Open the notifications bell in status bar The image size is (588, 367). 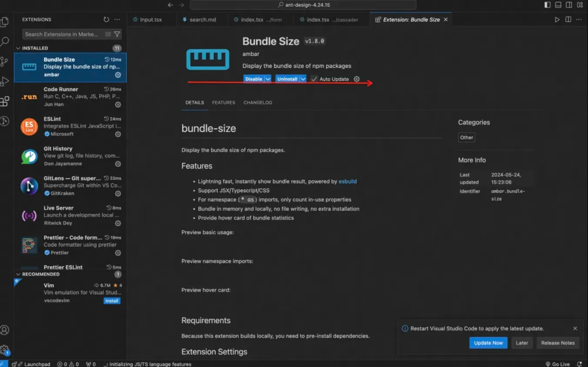pyautogui.click(x=579, y=364)
